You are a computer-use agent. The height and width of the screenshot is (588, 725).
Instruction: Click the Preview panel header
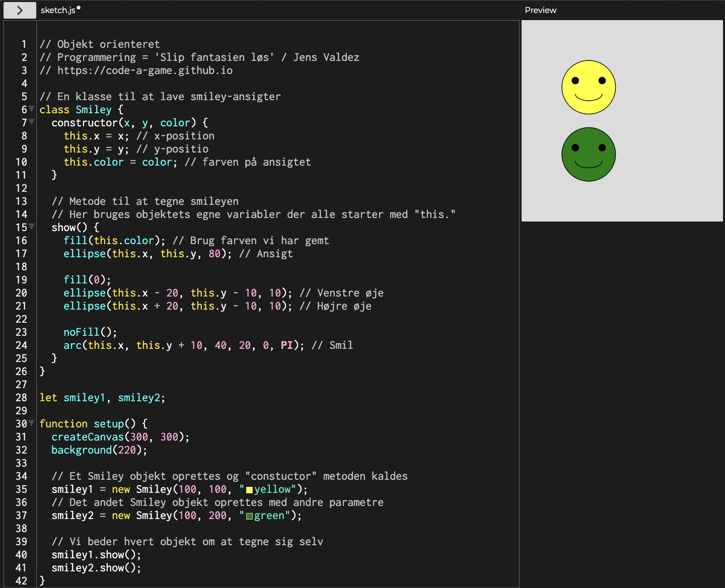click(x=540, y=10)
